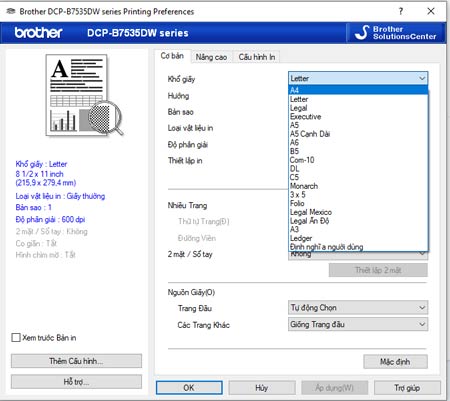
Task: Select 3 x 5 paper size
Action: (x=358, y=194)
